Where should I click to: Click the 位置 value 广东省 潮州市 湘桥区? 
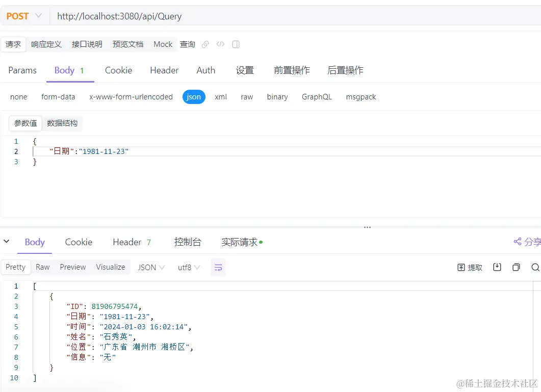coord(145,347)
